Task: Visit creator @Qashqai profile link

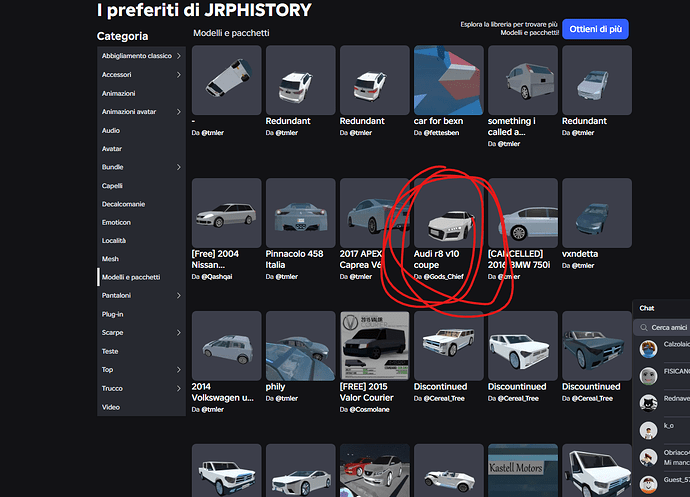Action: 217,276
